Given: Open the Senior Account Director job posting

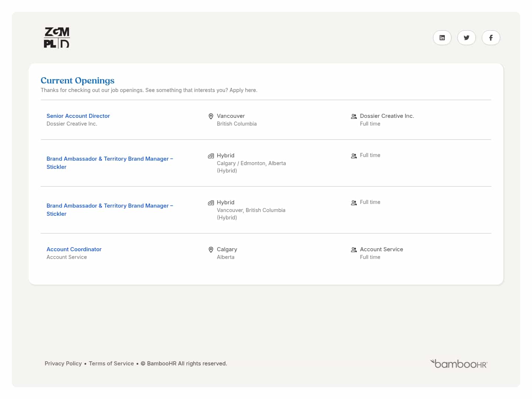Looking at the screenshot, I should 78,116.
